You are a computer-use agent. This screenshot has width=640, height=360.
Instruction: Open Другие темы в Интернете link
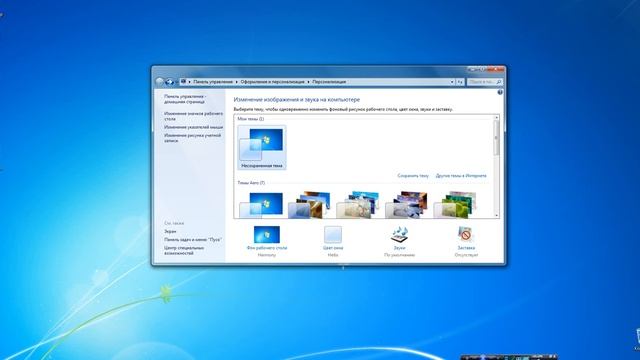coord(461,176)
